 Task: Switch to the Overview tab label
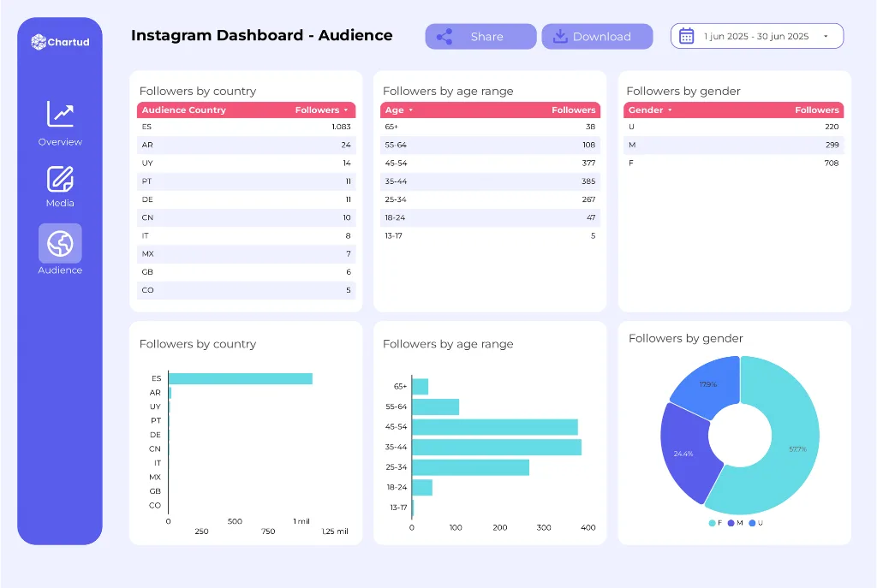click(60, 142)
